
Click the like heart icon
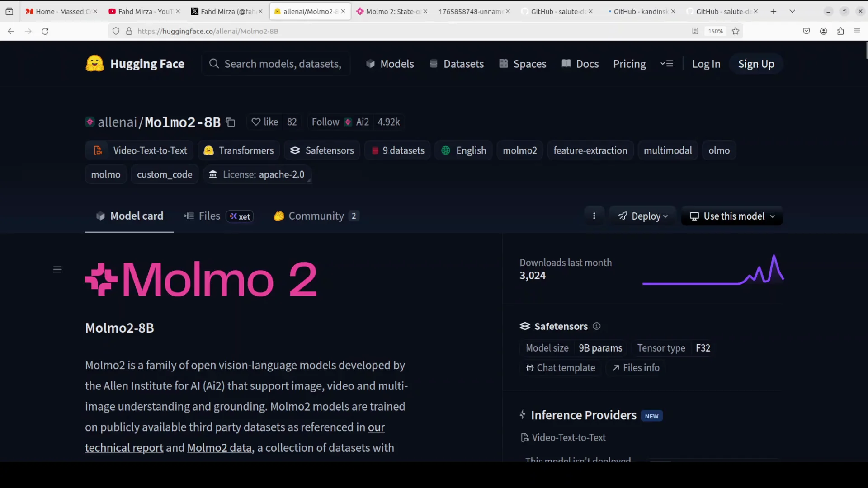(256, 122)
